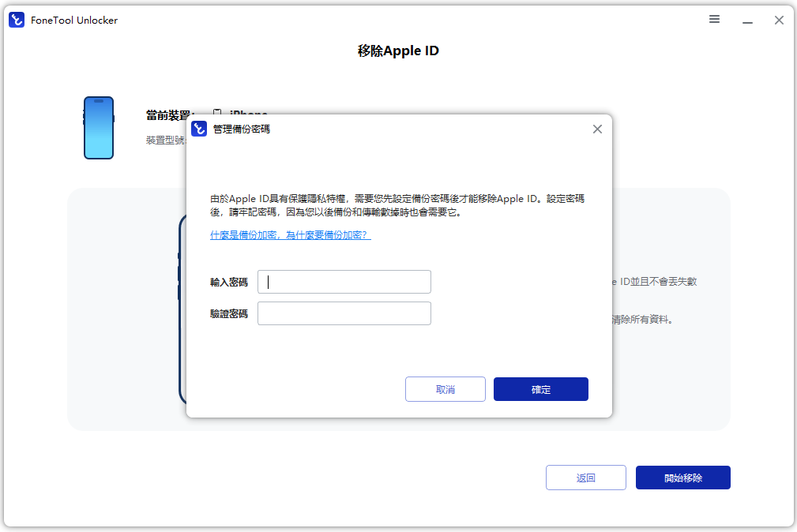
Task: Click the 移除Apple ID page heading
Action: (398, 51)
